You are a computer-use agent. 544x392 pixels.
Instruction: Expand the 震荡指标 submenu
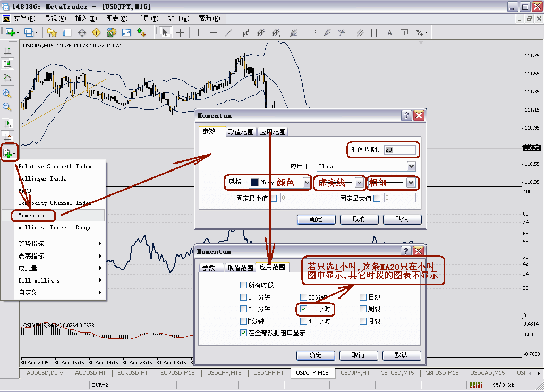(x=61, y=255)
